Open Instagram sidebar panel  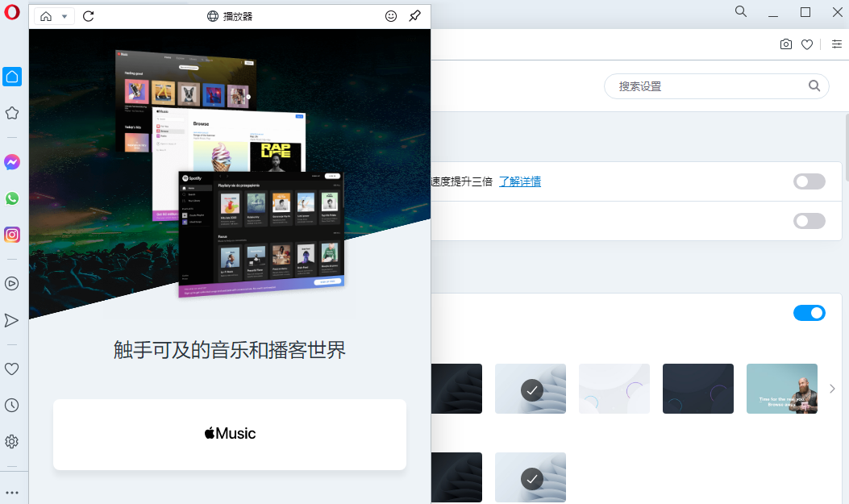coord(12,235)
